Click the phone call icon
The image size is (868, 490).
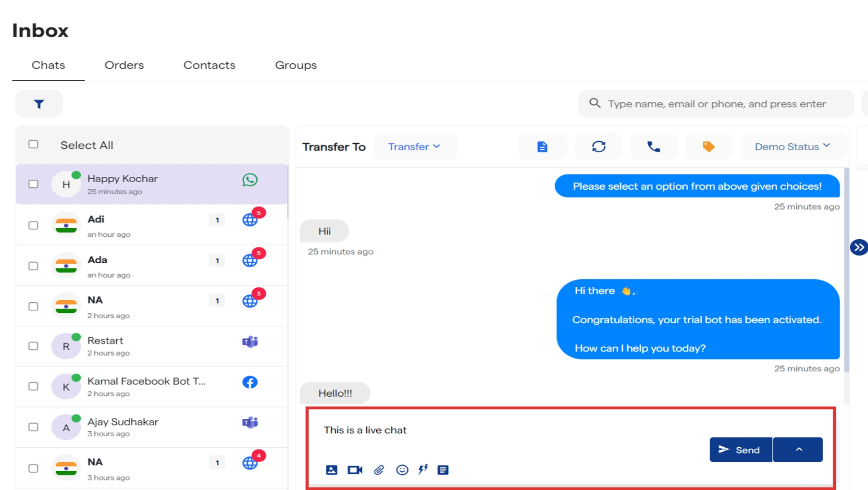[x=654, y=146]
